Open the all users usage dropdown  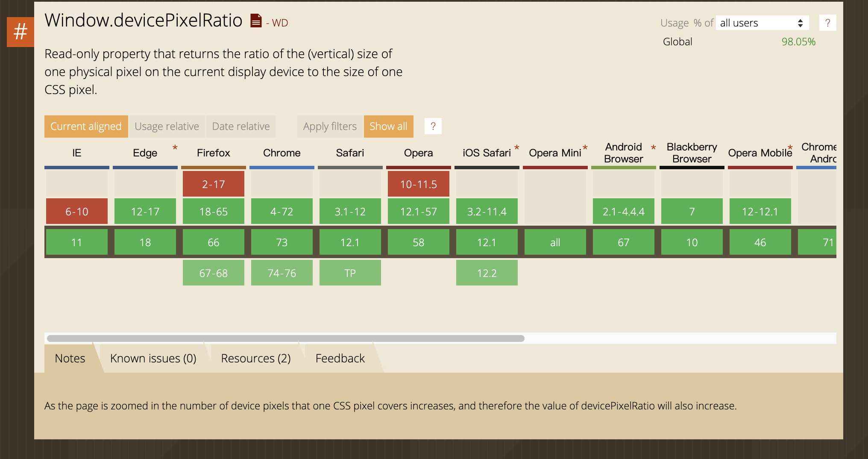(x=762, y=23)
